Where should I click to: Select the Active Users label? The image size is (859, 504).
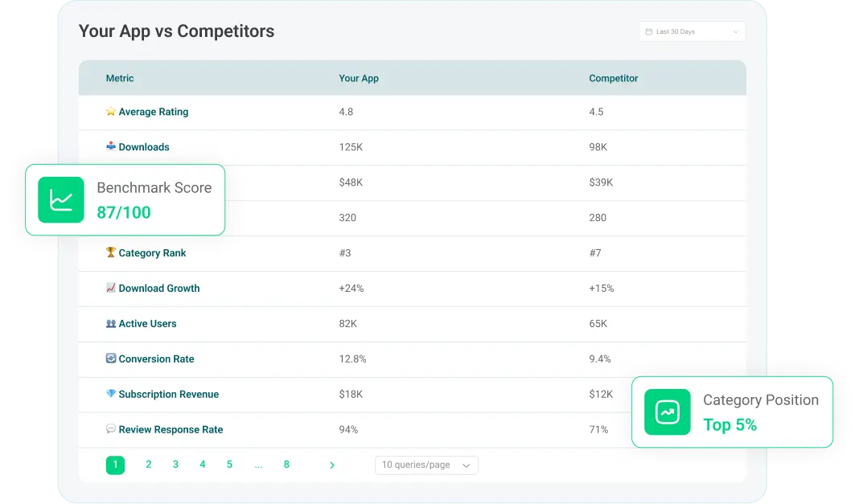pos(148,324)
